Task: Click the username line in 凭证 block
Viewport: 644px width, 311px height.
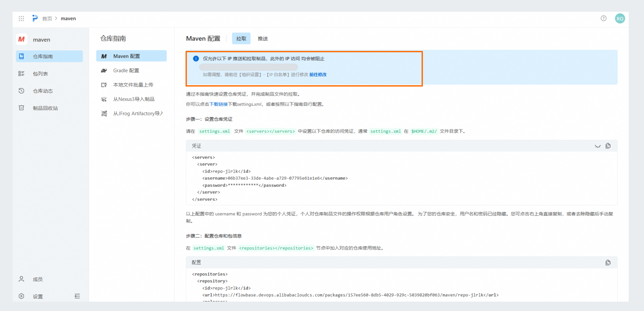Action: tap(275, 178)
